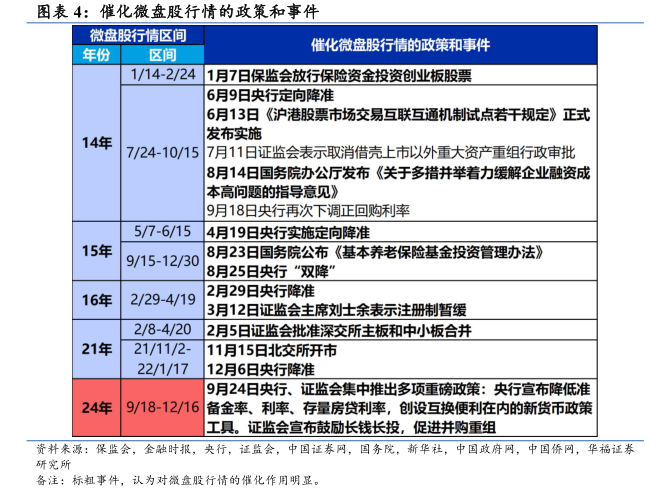
Task: Select the '15年' year cell
Action: click(x=97, y=250)
